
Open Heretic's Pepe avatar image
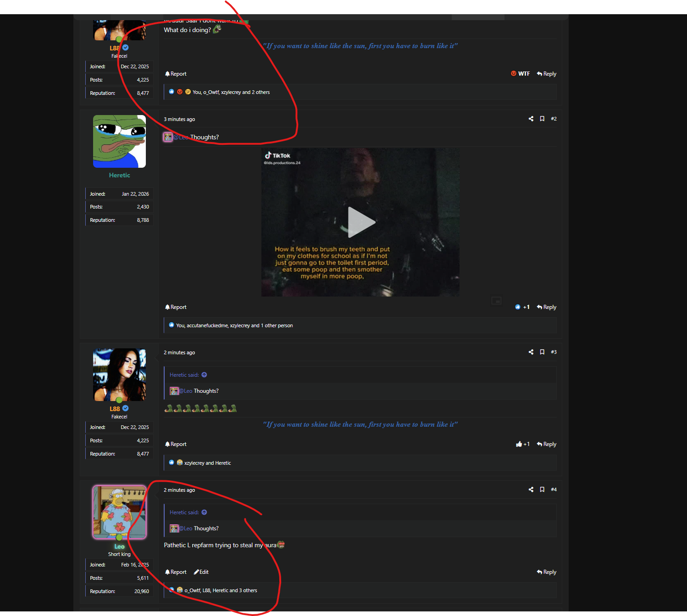click(x=119, y=141)
